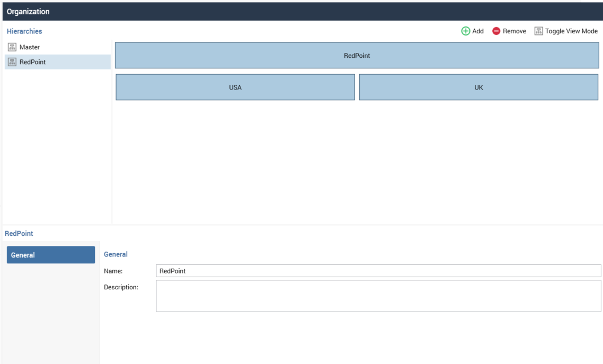The width and height of the screenshot is (603, 364).
Task: Click into the Name text field
Action: pyautogui.click(x=378, y=271)
